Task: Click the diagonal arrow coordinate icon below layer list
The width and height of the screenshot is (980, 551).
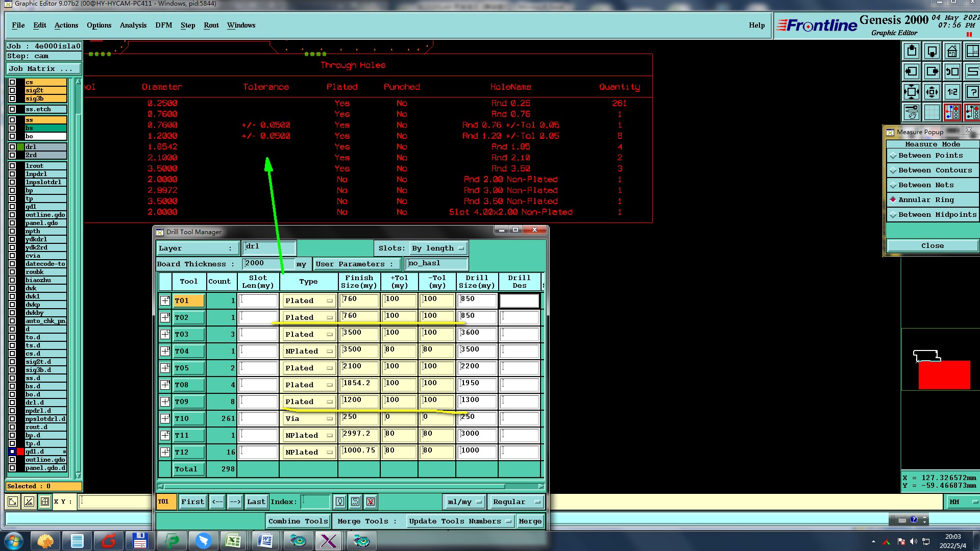Action: 13,502
